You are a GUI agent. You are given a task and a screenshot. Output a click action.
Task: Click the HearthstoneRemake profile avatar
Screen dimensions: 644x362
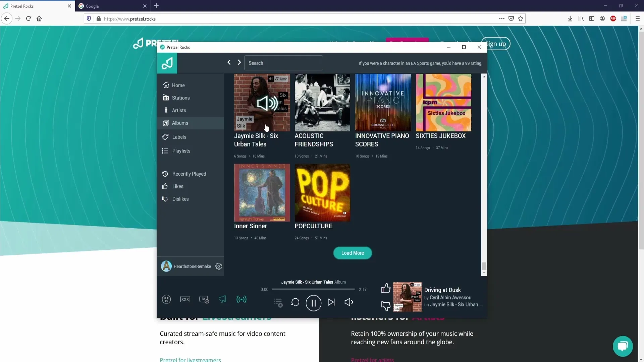[166, 266]
